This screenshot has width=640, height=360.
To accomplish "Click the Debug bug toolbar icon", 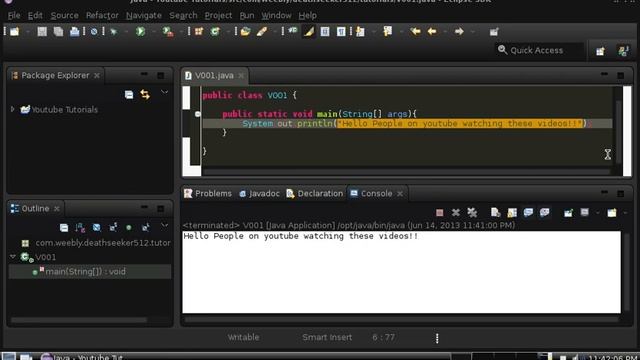I will click(114, 32).
